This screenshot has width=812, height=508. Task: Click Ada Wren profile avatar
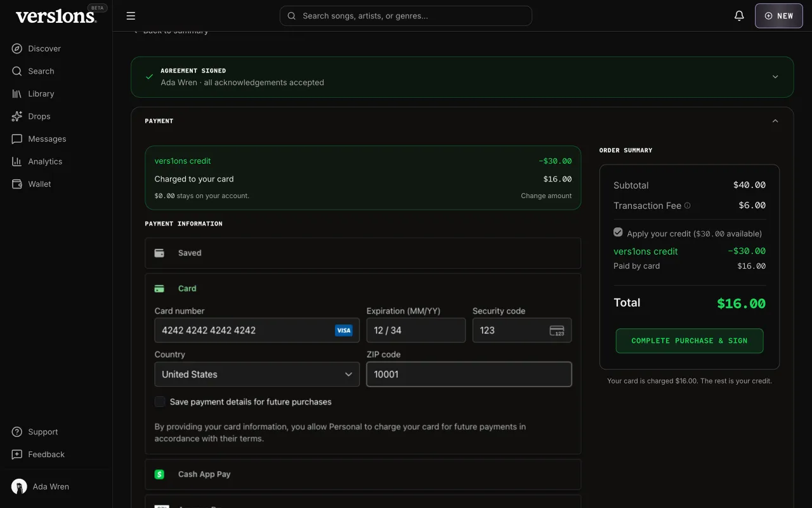19,486
